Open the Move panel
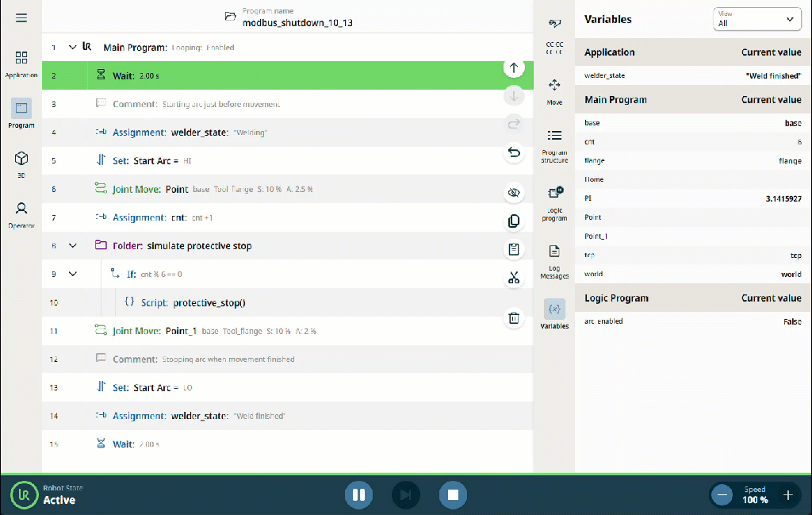Image resolution: width=812 pixels, height=515 pixels. click(554, 92)
